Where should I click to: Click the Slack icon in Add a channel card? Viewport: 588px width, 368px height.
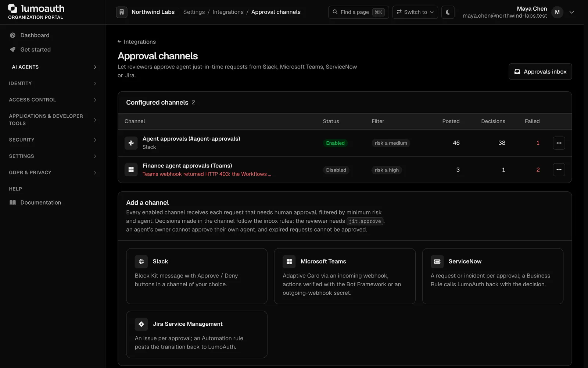pos(141,261)
